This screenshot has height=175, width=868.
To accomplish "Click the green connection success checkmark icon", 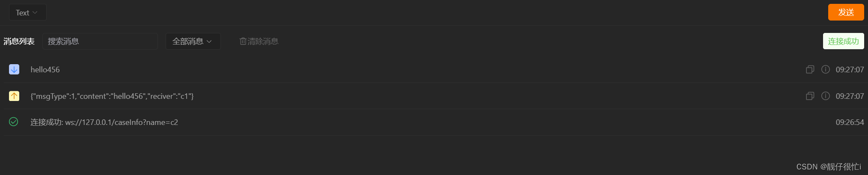I will pos(14,122).
